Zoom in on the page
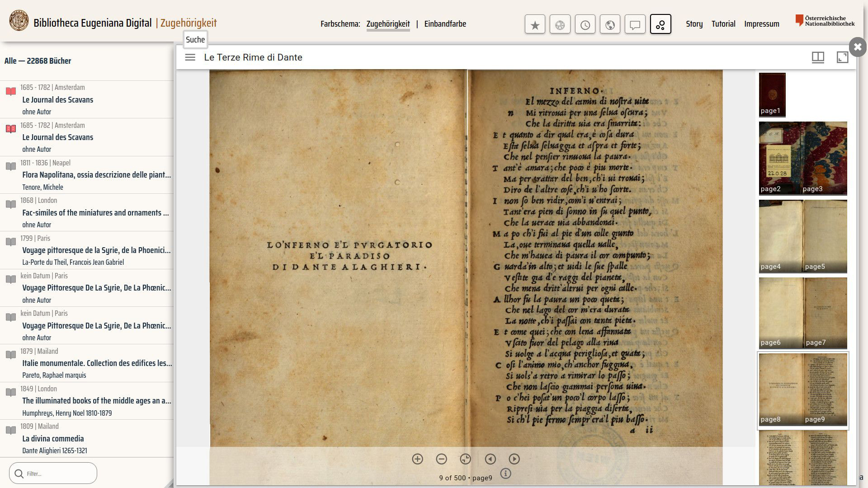Screen dimensions: 868x488 point(417,459)
